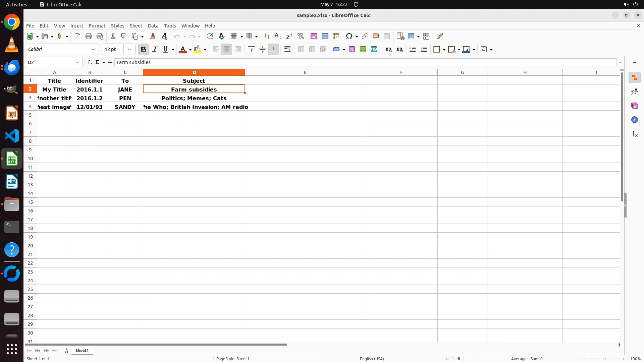This screenshot has height=362, width=644.
Task: Expand the font name dropdown
Action: point(93,49)
